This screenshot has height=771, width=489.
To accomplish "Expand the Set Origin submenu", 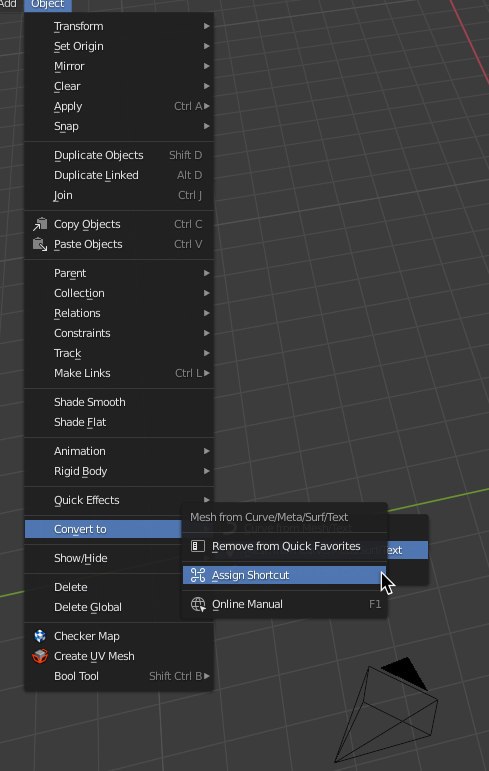I will click(119, 46).
